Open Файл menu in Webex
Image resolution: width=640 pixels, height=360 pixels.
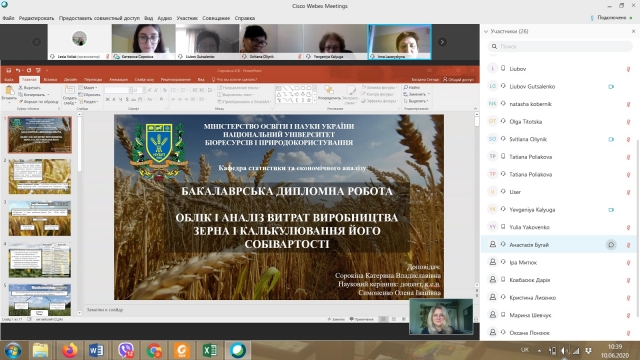[8, 18]
